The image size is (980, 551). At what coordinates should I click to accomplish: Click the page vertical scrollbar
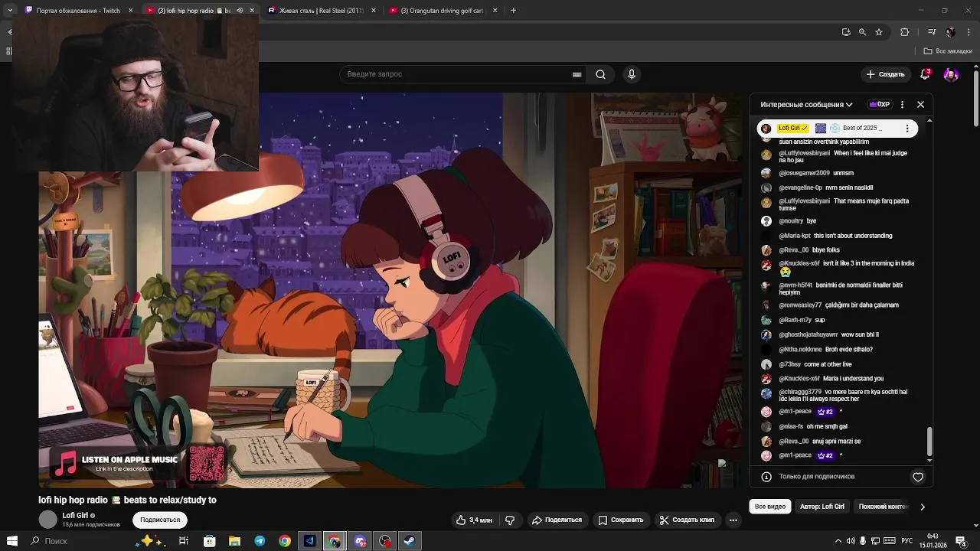976,99
